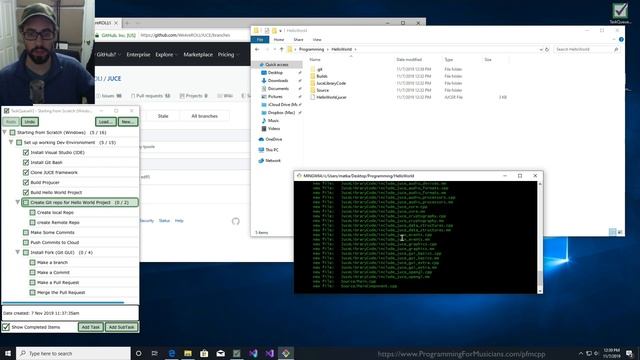640x360 pixels.
Task: Open first Visual Studio taskbar icon
Action: pos(253,353)
